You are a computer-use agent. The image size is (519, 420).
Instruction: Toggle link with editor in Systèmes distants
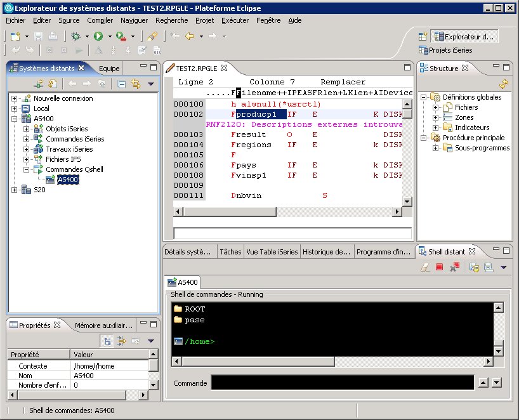[136, 84]
